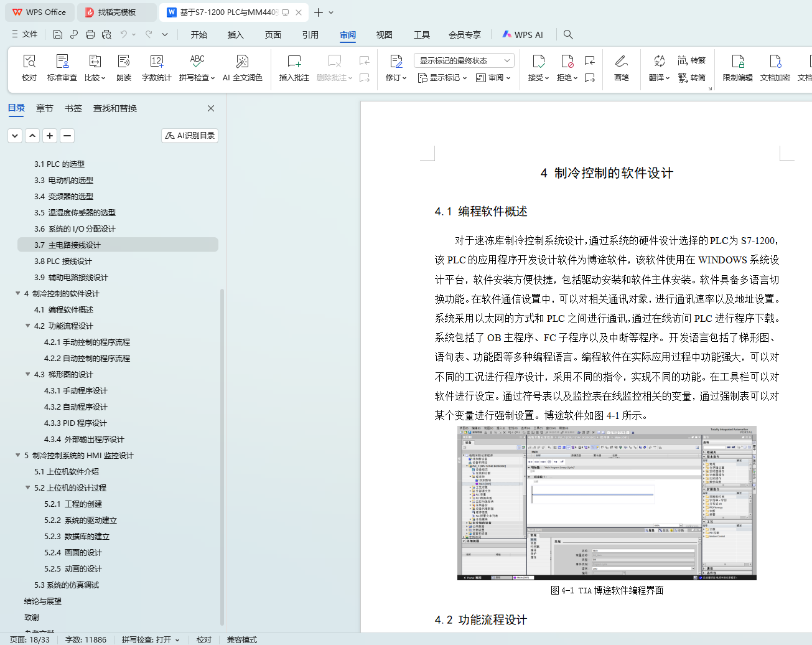
Task: Click the 拒绝 reject change icon
Action: pos(567,61)
